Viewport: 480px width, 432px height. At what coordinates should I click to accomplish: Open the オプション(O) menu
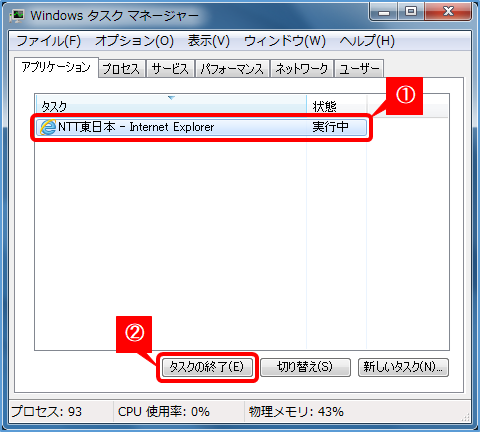(135, 41)
